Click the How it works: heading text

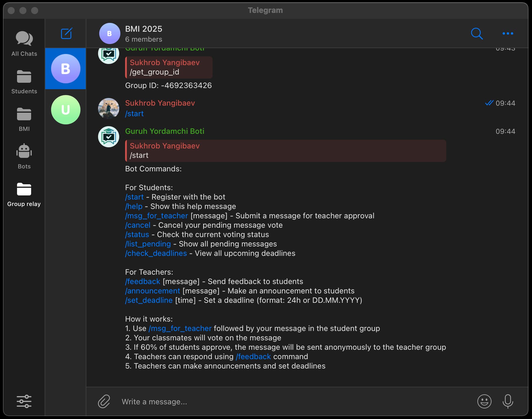[149, 319]
